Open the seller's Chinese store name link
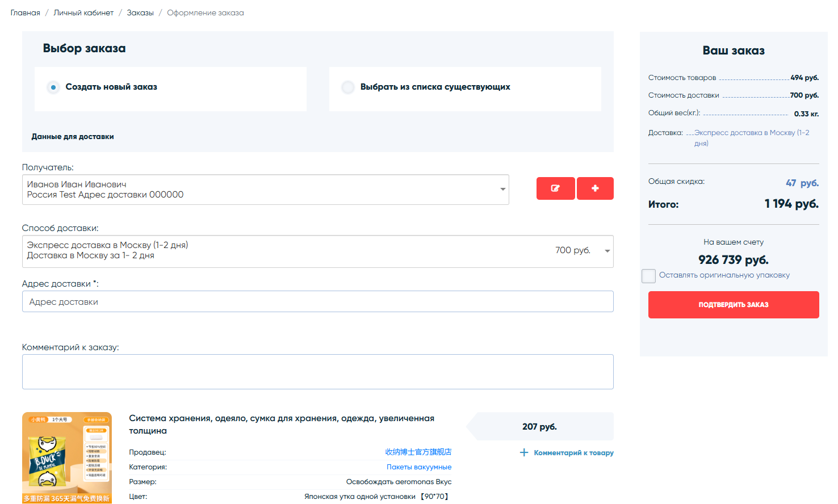The height and width of the screenshot is (504, 838). tap(418, 452)
